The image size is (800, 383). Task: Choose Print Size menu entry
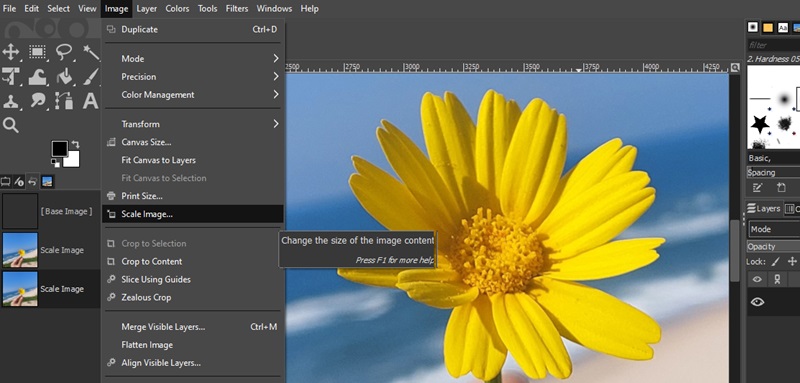coord(193,196)
